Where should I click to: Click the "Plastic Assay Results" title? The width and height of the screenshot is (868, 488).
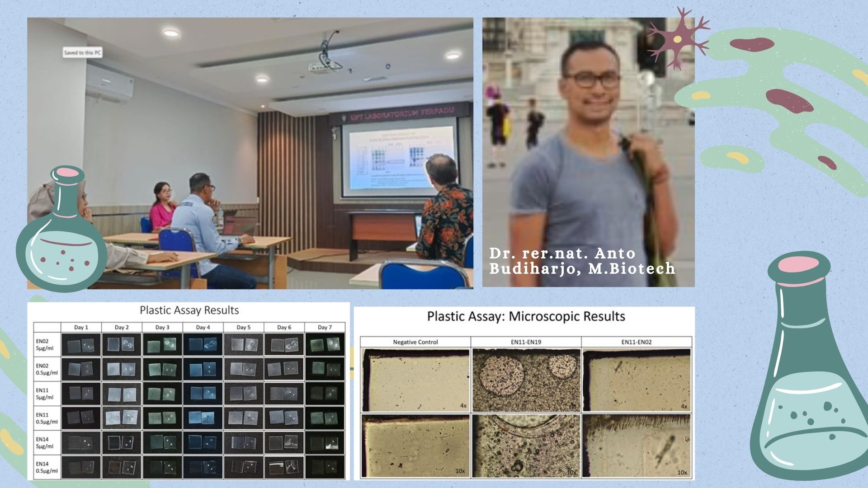pos(189,310)
